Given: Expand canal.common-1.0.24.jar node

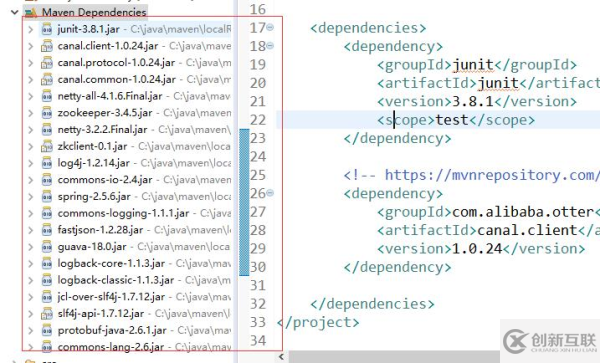Looking at the screenshot, I should pyautogui.click(x=31, y=79).
